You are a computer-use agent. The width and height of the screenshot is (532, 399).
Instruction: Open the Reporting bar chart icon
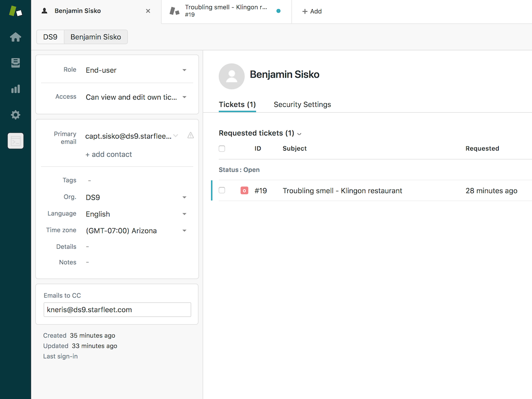[x=16, y=89]
